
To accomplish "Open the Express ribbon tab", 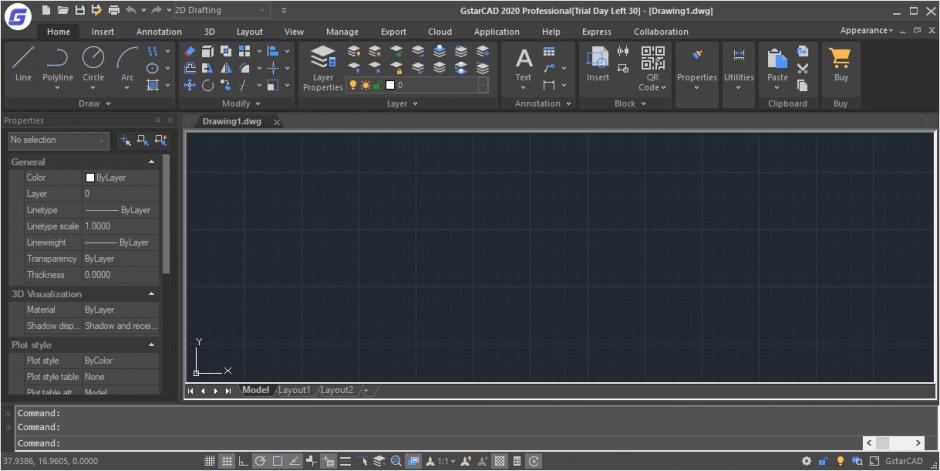I will (596, 32).
